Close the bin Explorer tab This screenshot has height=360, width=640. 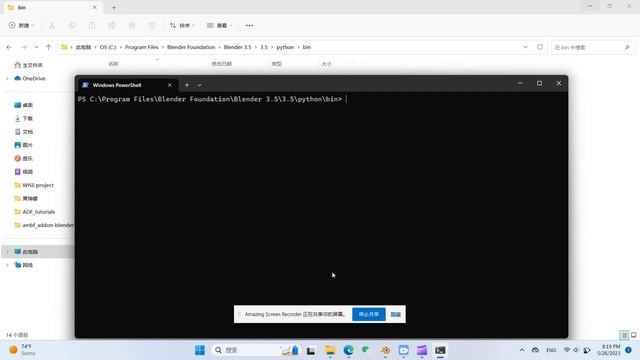click(x=95, y=7)
